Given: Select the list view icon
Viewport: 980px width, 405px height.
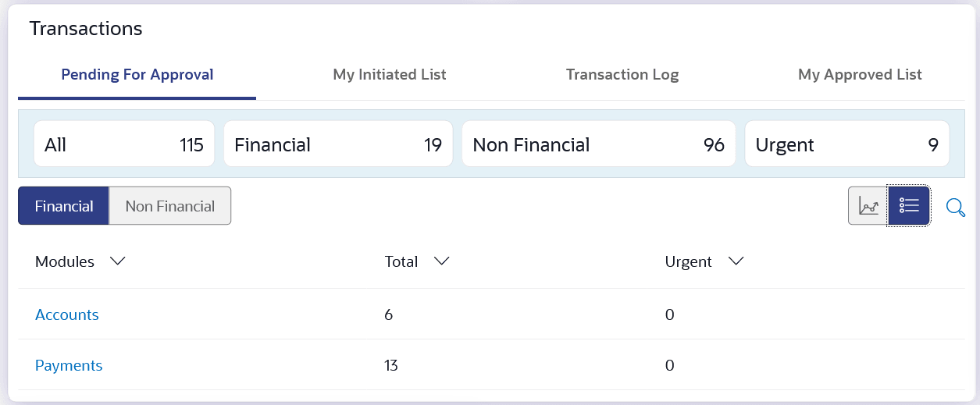Looking at the screenshot, I should [x=909, y=206].
